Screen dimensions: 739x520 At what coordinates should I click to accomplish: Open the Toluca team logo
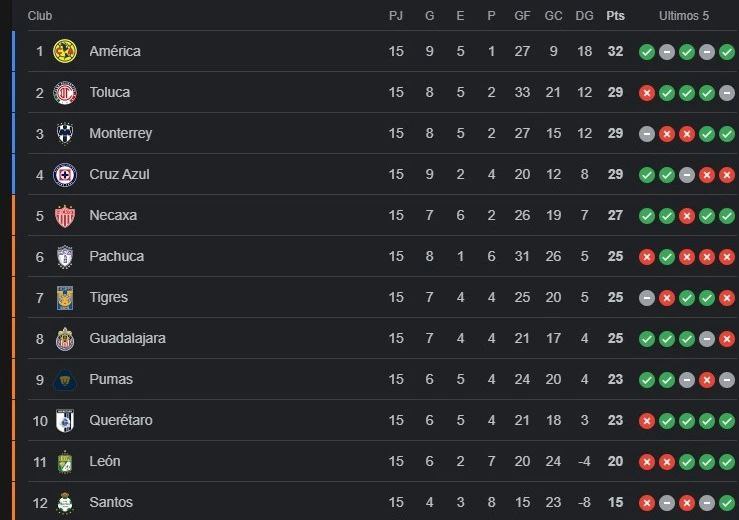(x=65, y=92)
